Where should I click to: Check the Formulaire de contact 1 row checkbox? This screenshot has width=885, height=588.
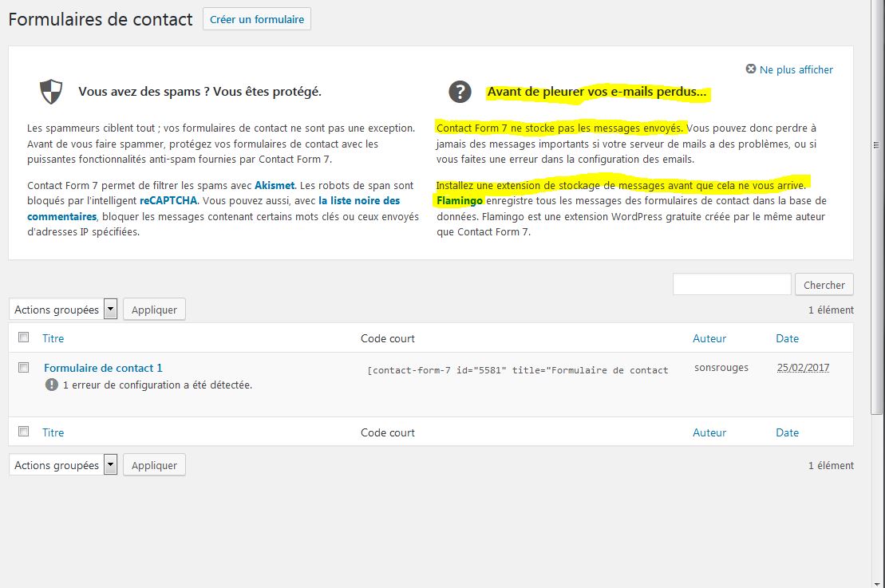point(24,367)
